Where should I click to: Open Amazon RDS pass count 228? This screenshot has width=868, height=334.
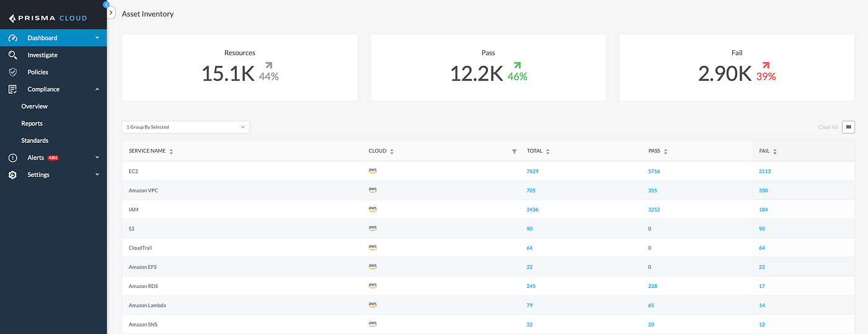[x=652, y=286]
